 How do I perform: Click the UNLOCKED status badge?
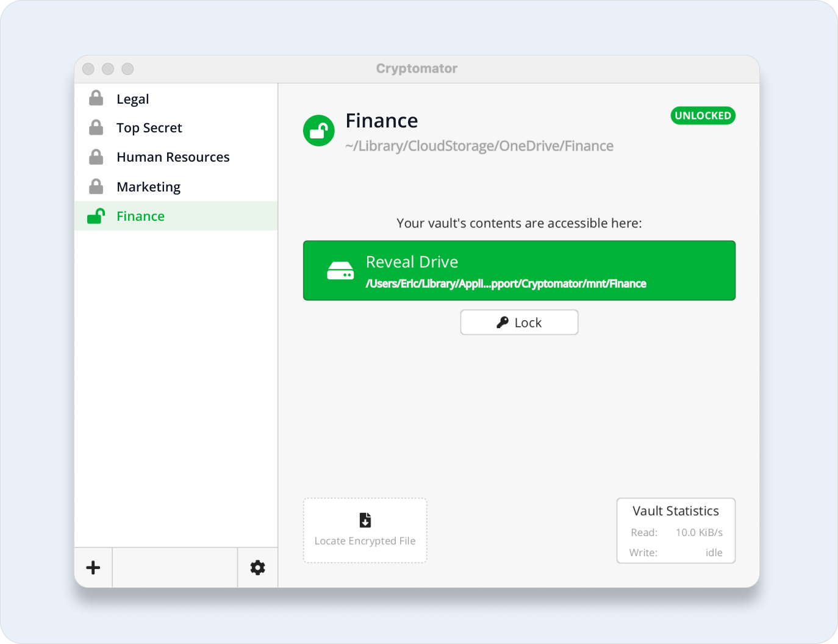[703, 115]
